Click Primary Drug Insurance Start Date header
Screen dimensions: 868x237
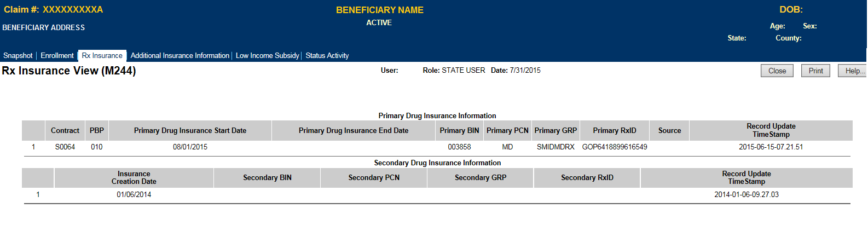[x=190, y=130]
